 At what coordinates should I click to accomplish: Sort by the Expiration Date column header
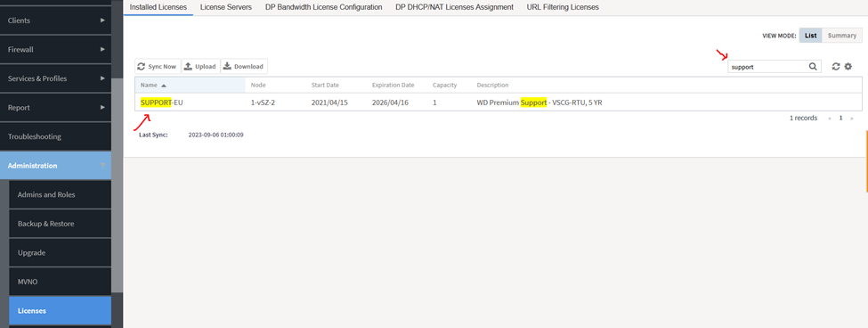tap(393, 86)
